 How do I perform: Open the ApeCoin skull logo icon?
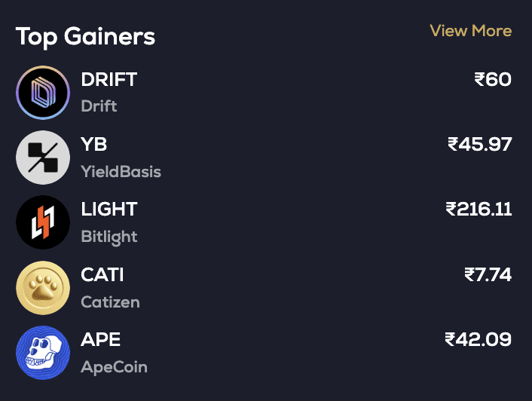[x=43, y=353]
